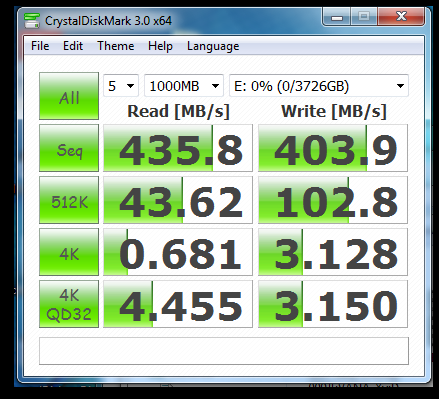This screenshot has width=439, height=399.
Task: Click the empty comment text field
Action: coord(224,351)
